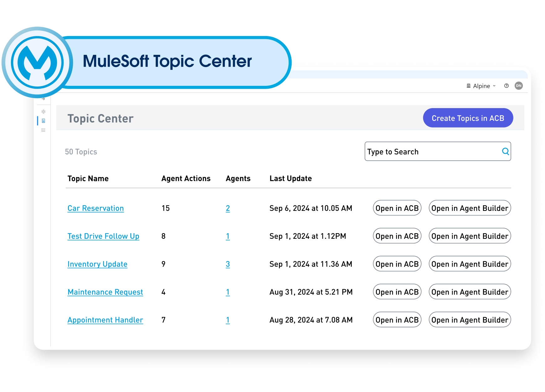545x392 pixels.
Task: Click Sep 1, 2024 at 1.12PM date
Action: (308, 236)
